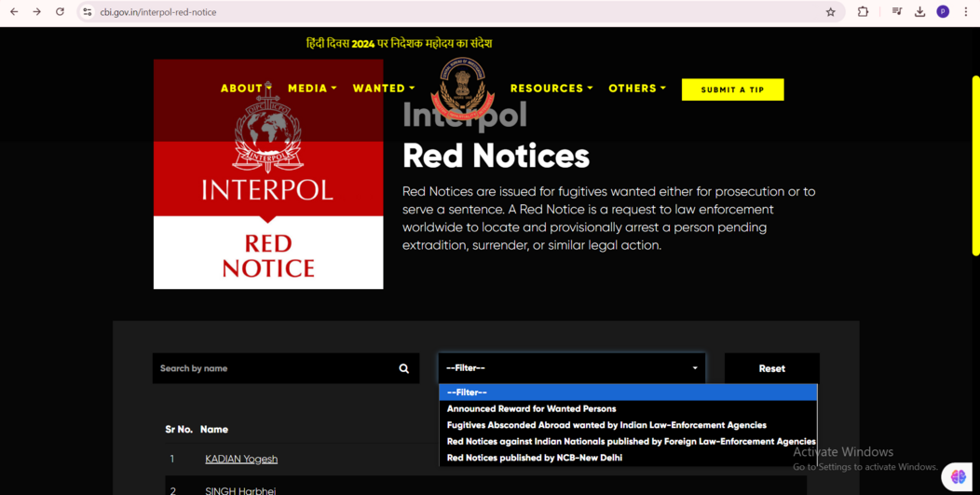
Task: Open the media controls icon
Action: [x=896, y=12]
